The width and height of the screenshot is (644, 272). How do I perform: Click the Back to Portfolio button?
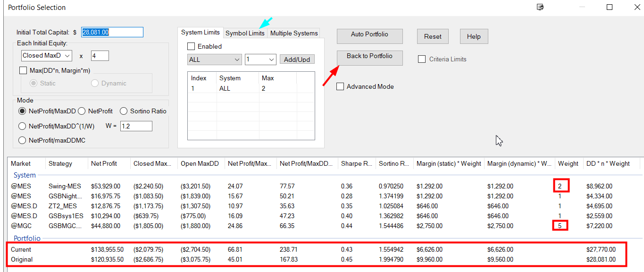pos(369,56)
